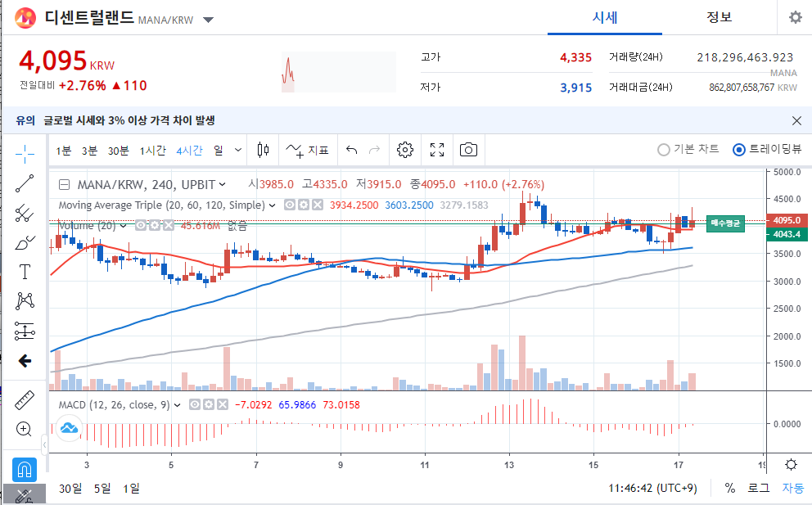The height and width of the screenshot is (505, 812).
Task: Remove the Volume indicator
Action: coord(169,225)
